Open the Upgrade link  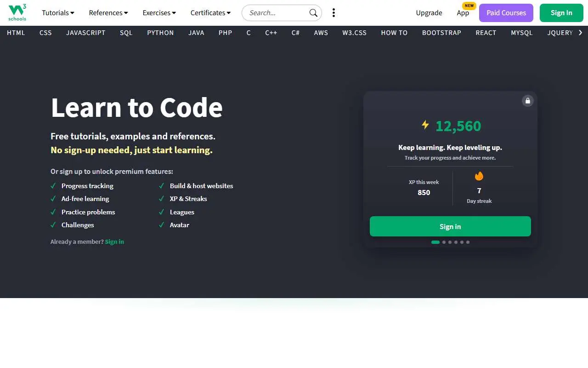tap(429, 13)
